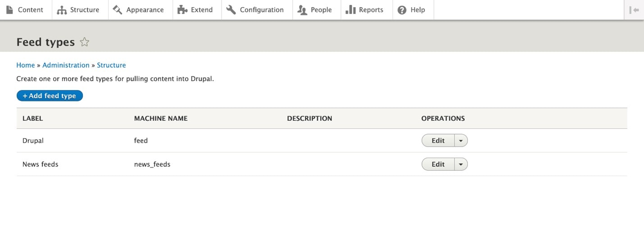
Task: Click the Appearance brush icon
Action: 118,10
